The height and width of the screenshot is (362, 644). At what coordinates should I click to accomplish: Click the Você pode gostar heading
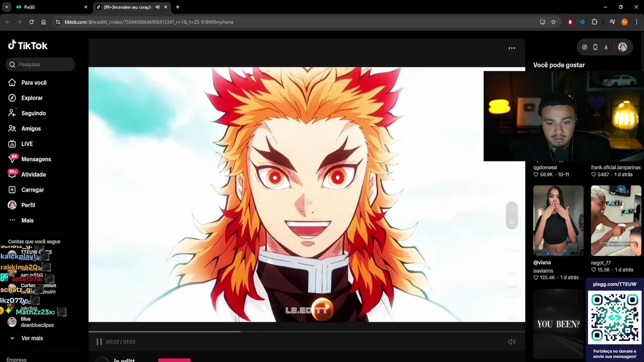[x=559, y=65]
